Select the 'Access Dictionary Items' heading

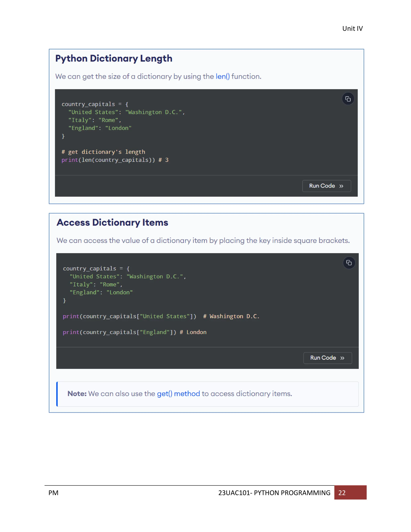tap(112, 222)
